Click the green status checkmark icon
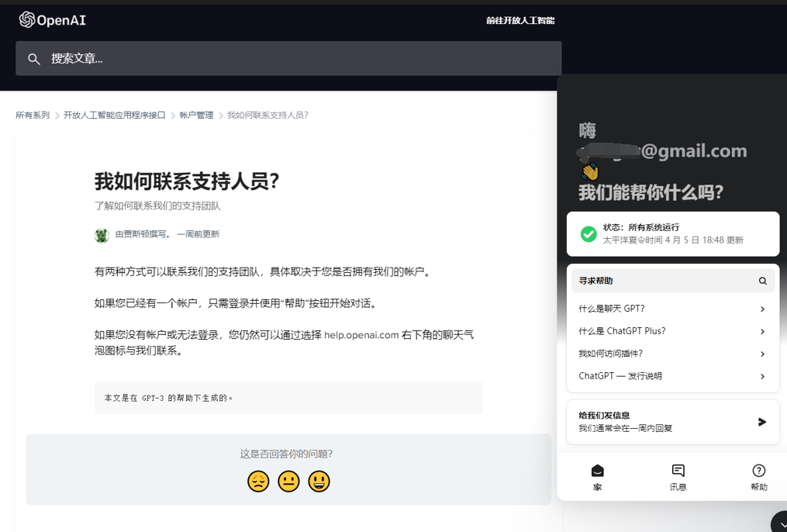Image resolution: width=787 pixels, height=532 pixels. pyautogui.click(x=589, y=234)
